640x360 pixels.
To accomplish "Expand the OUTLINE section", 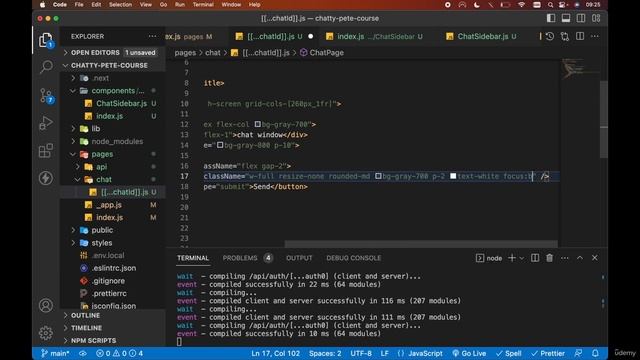I will pos(113,315).
